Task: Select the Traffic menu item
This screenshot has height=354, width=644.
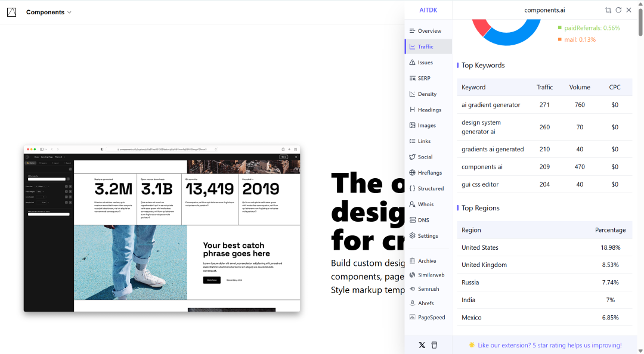Action: click(428, 46)
